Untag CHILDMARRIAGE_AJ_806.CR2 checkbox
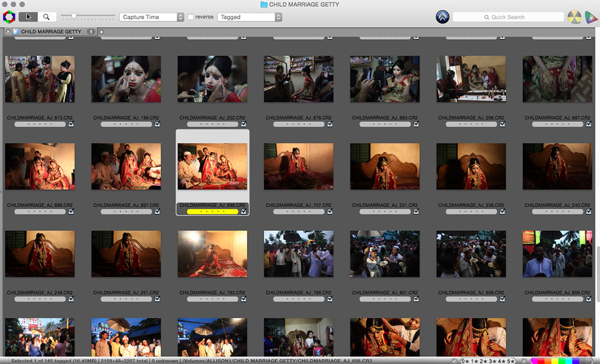 tap(503, 299)
